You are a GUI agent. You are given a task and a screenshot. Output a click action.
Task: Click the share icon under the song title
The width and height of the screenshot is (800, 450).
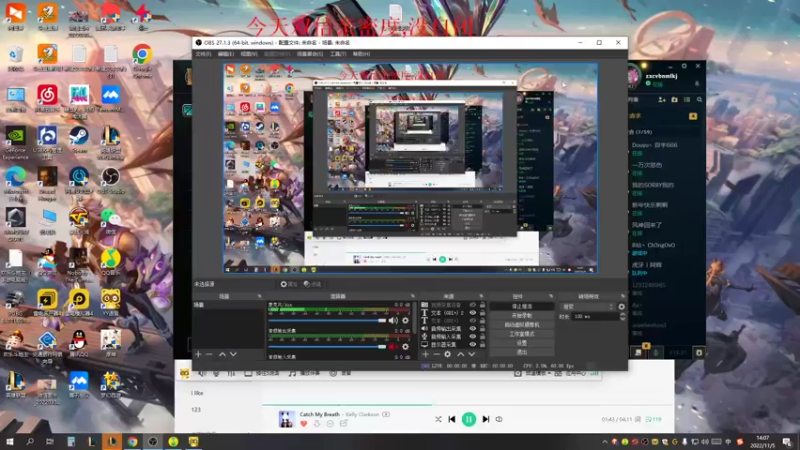[343, 423]
